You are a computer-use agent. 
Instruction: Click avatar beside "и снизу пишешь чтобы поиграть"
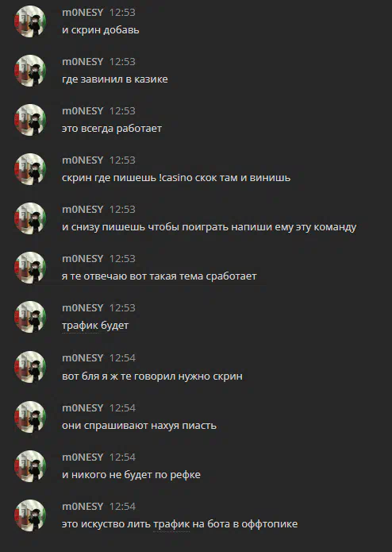30,218
